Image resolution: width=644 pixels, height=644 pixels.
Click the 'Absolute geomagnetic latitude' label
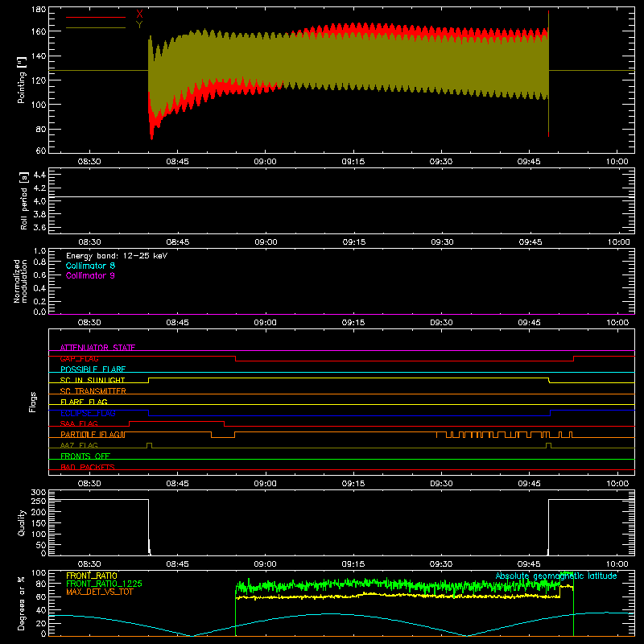[556, 576]
